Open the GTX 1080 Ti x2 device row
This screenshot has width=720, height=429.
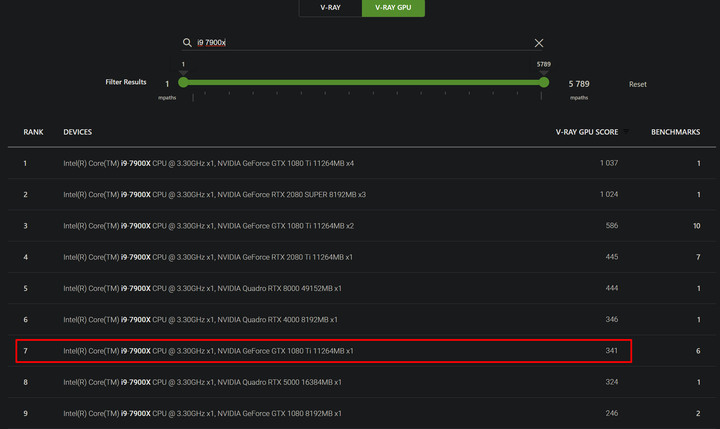(x=362, y=226)
